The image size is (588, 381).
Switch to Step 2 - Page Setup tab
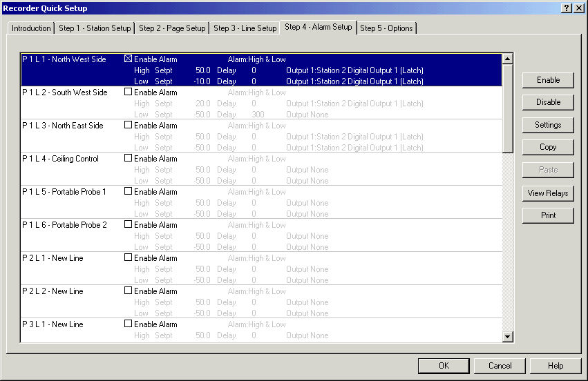(x=172, y=28)
